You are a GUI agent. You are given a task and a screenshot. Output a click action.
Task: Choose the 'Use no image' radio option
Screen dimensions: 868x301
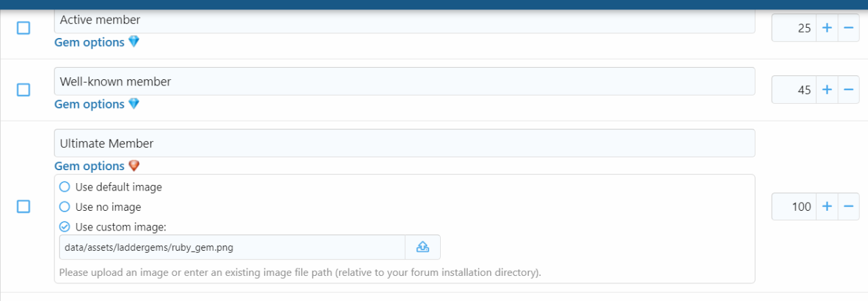(65, 207)
